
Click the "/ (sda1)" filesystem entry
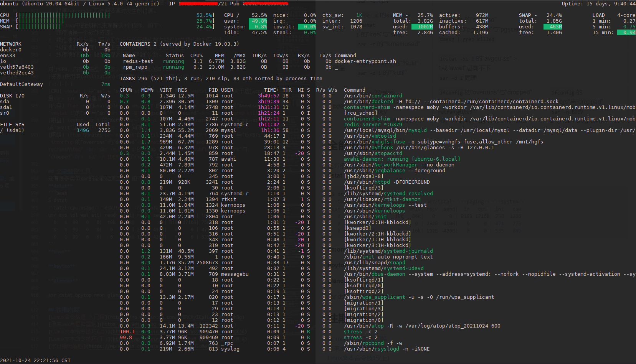tap(12, 130)
